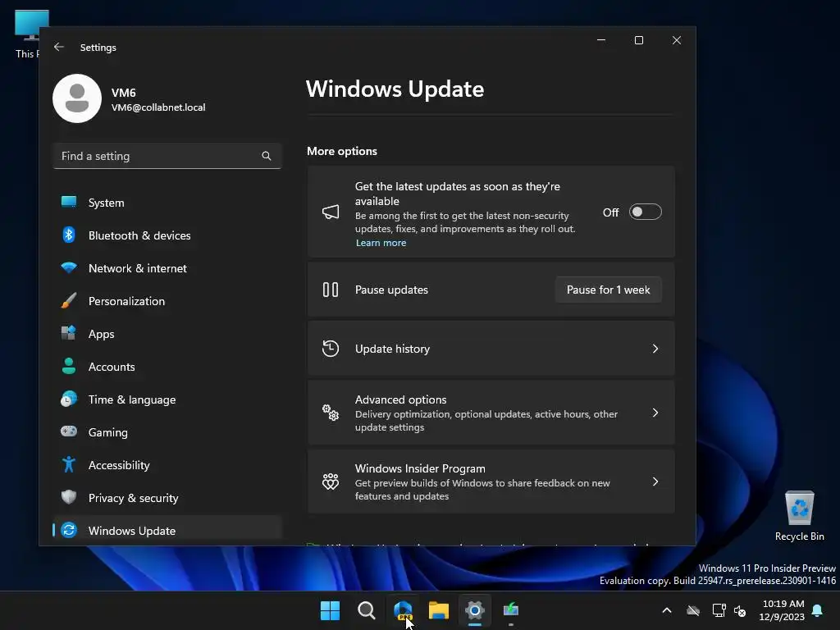Click the muted volume tray icon

pyautogui.click(x=740, y=610)
